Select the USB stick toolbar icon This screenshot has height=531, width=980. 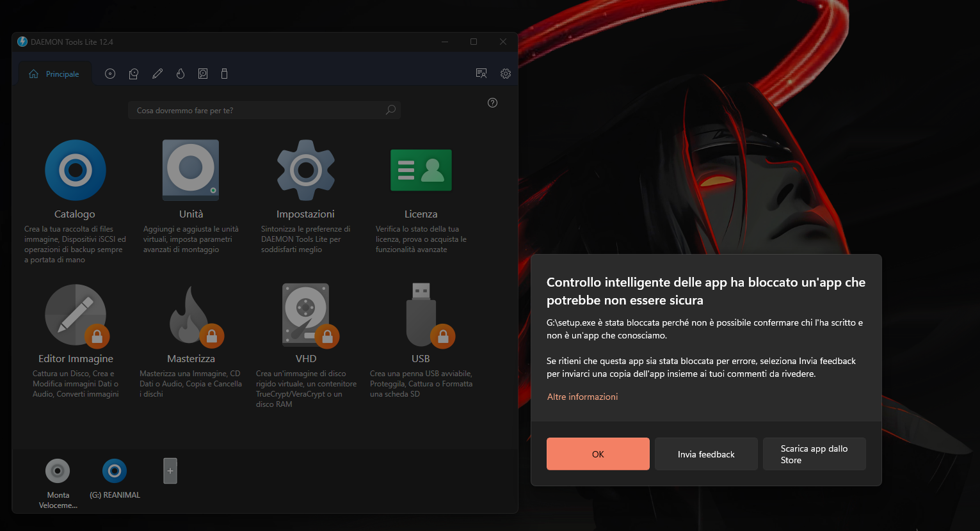pyautogui.click(x=224, y=74)
